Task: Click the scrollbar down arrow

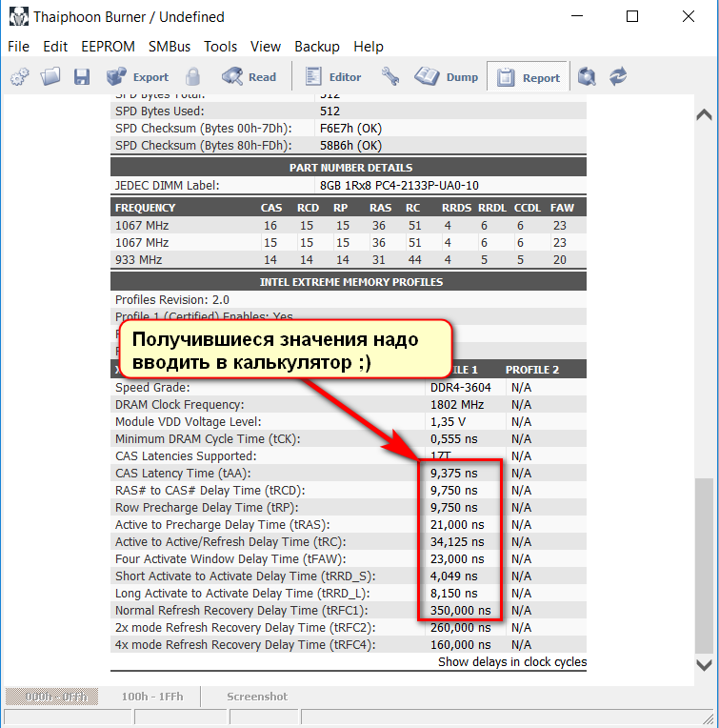Action: (704, 665)
